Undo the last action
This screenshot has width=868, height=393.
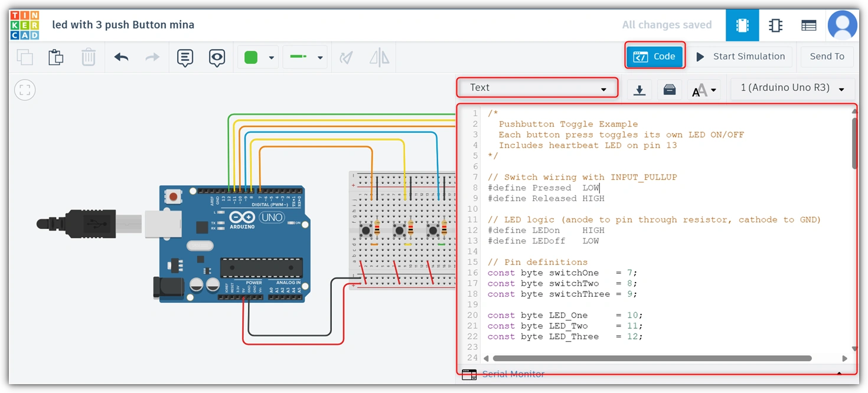pyautogui.click(x=121, y=57)
